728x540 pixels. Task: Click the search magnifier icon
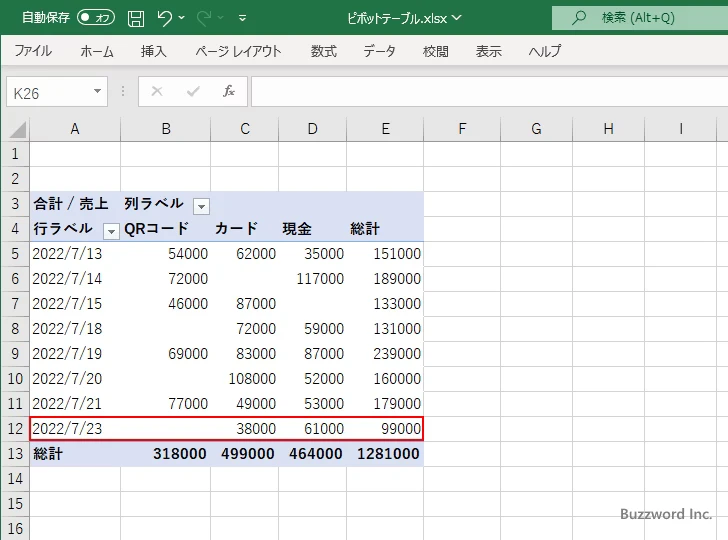coord(578,18)
